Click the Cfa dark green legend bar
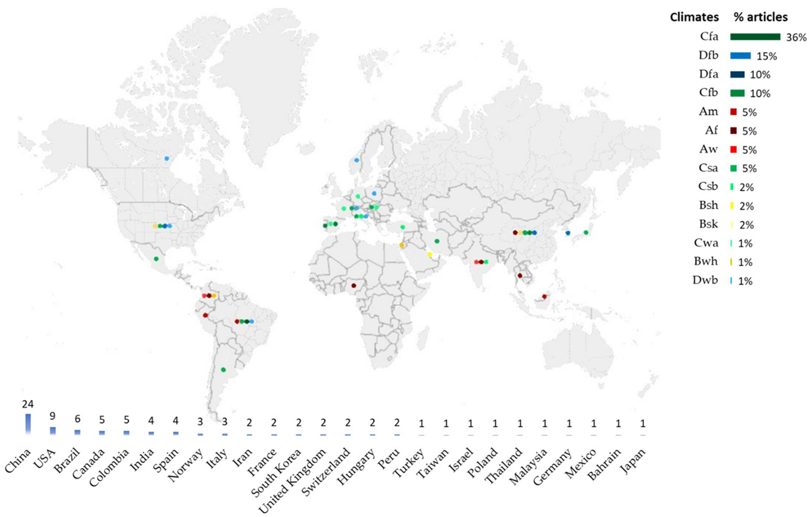 click(x=755, y=37)
